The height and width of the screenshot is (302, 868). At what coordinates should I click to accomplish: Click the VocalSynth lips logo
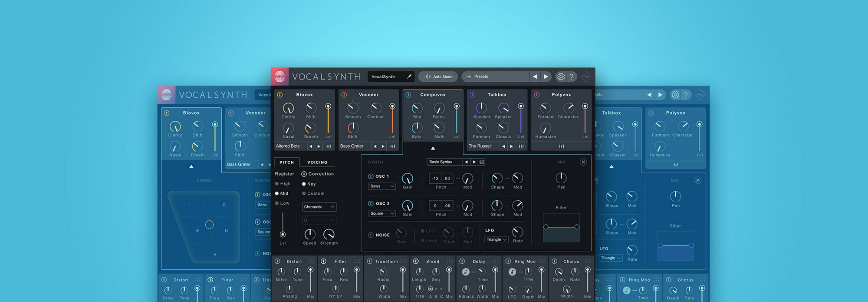[x=280, y=77]
